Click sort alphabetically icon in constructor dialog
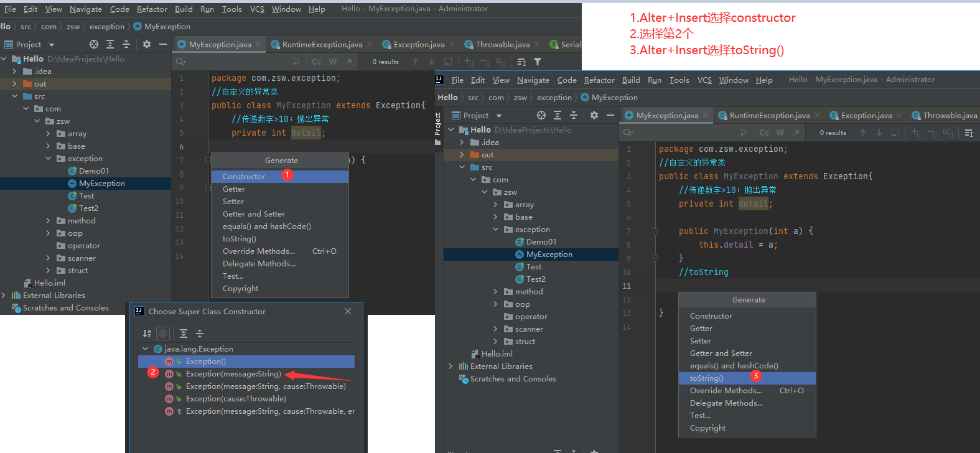Screen dimensions: 980x453 pyautogui.click(x=147, y=334)
